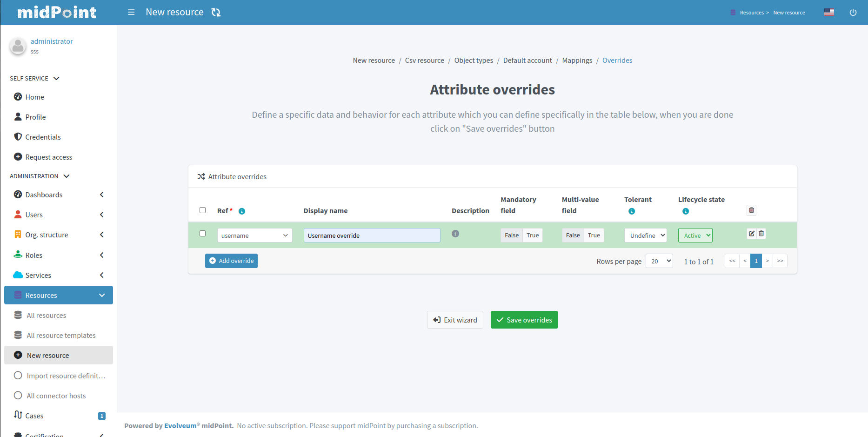Open the US flag language selector
Image resolution: width=868 pixels, height=437 pixels.
tap(829, 12)
